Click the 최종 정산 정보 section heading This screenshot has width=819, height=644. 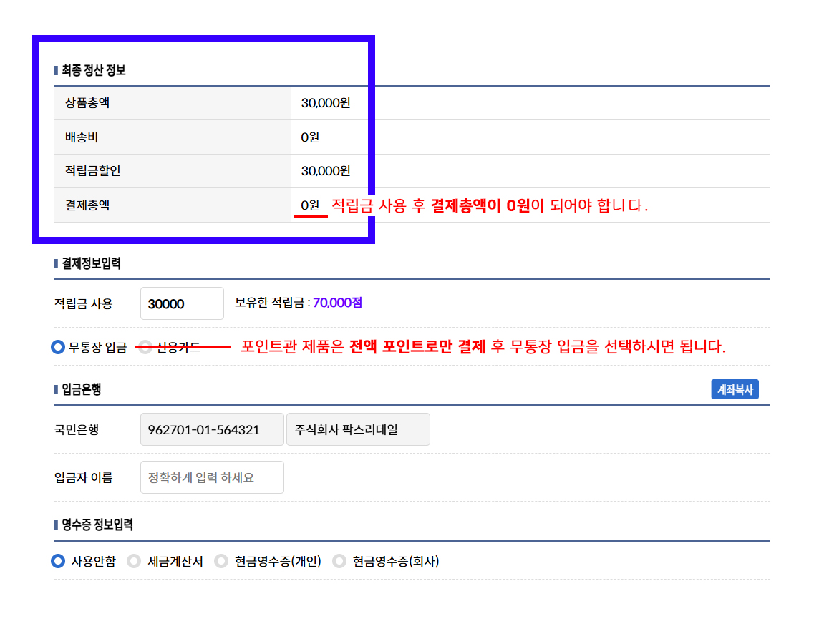click(x=94, y=70)
